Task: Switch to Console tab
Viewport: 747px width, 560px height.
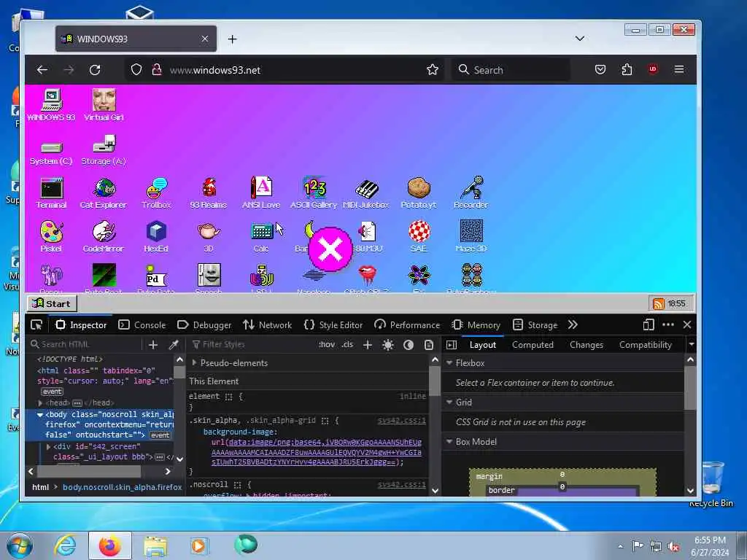Action: 142,324
